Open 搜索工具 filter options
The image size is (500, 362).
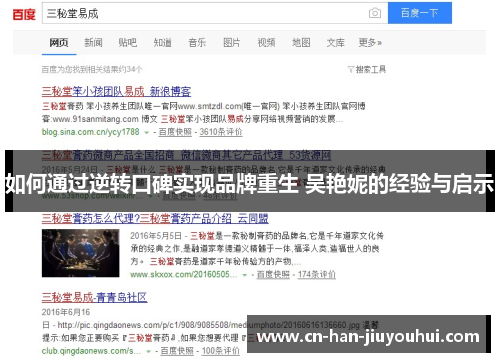pyautogui.click(x=367, y=69)
